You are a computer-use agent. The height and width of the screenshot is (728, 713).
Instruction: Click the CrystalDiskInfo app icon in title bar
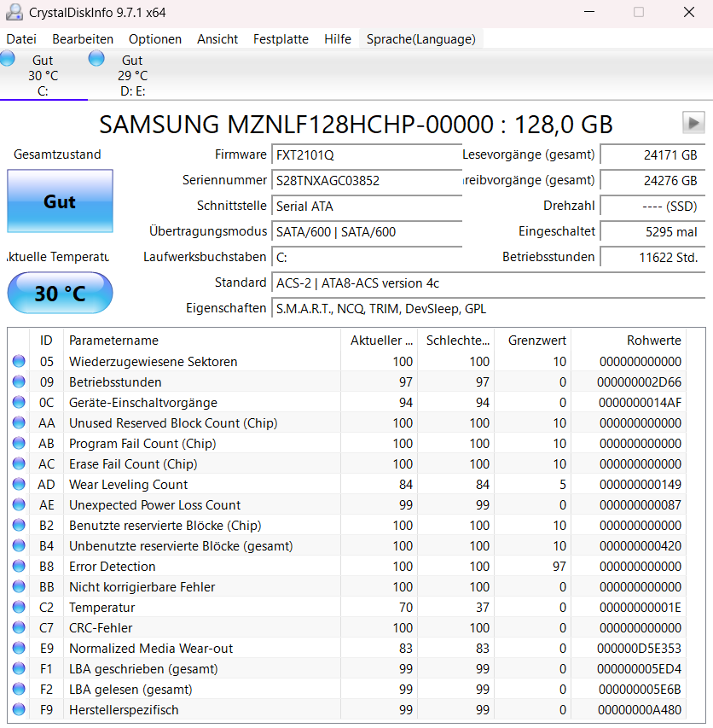(14, 13)
